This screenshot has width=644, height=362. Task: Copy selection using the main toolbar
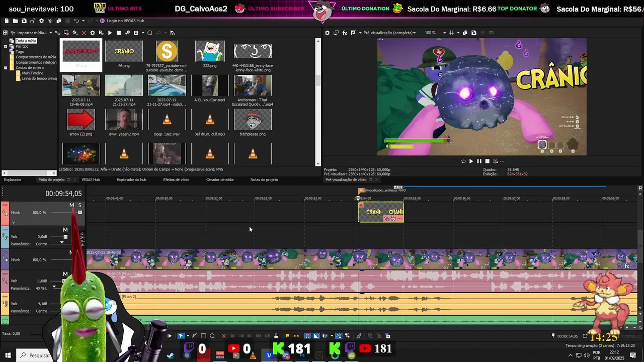59,21
